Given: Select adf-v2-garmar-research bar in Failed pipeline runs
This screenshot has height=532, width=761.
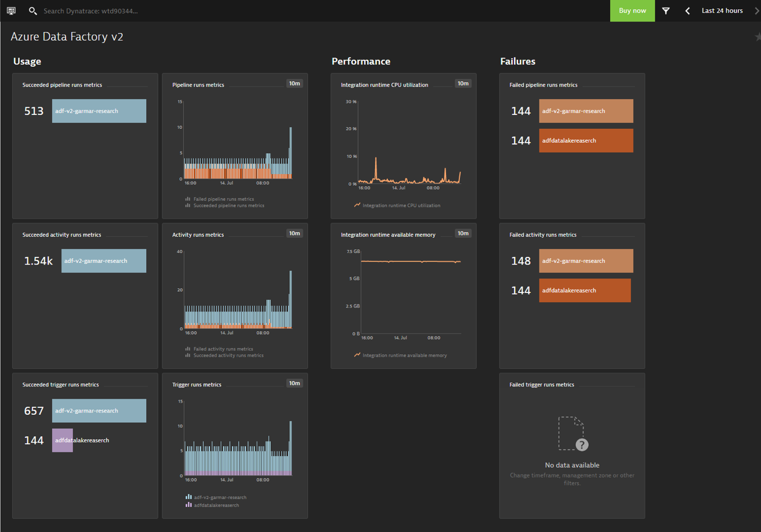Looking at the screenshot, I should pyautogui.click(x=586, y=111).
